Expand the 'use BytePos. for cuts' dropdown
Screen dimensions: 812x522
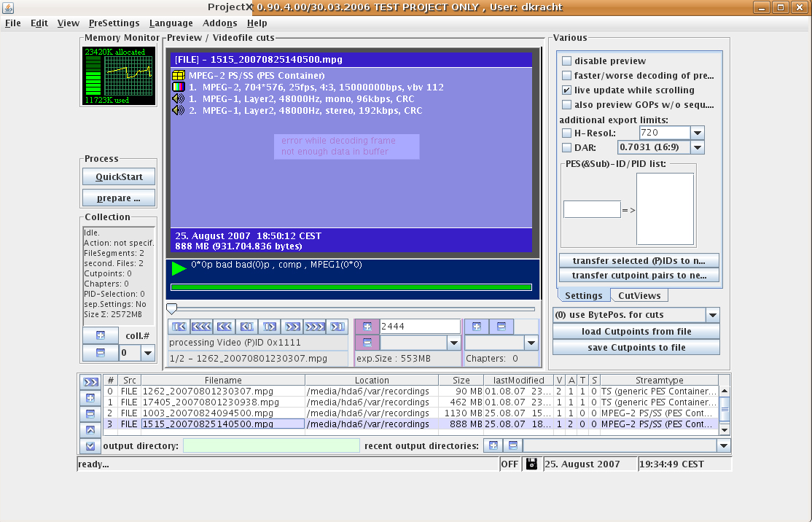tap(712, 315)
